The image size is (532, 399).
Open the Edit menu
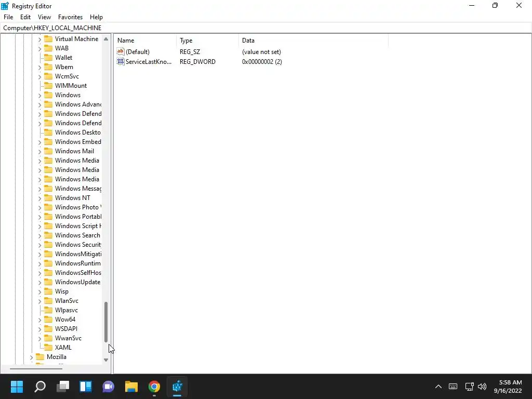(x=25, y=17)
